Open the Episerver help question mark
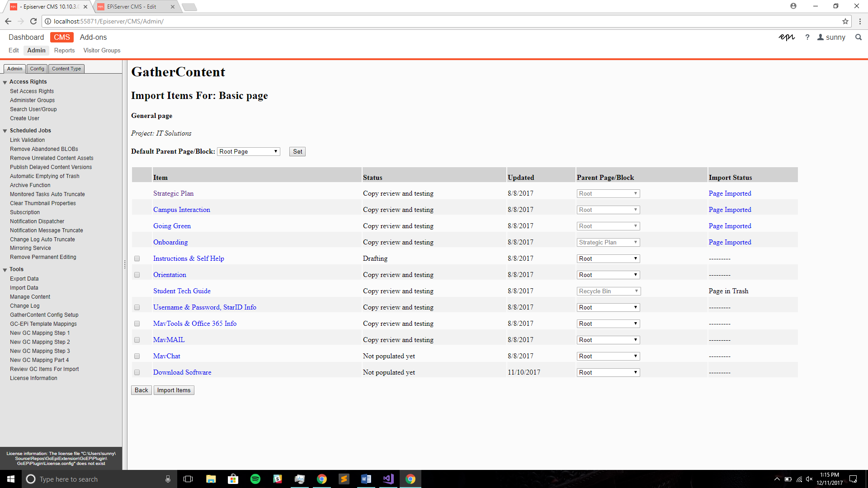The width and height of the screenshot is (868, 488). tap(807, 38)
